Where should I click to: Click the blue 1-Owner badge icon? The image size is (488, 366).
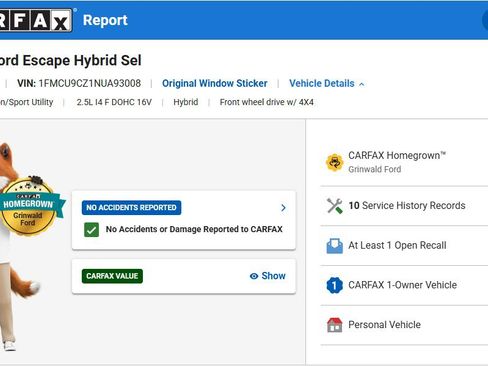tap(335, 285)
